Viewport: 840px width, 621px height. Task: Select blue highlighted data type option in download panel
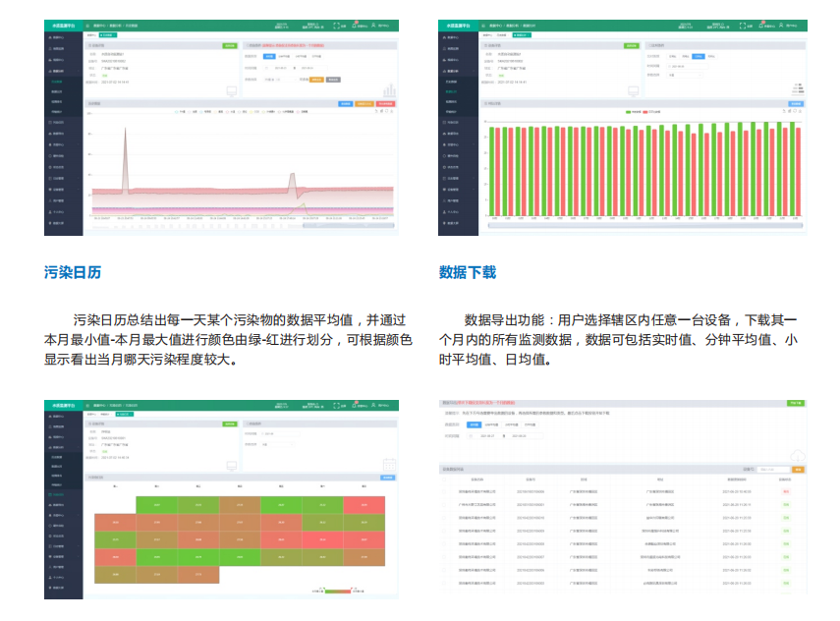(x=476, y=424)
